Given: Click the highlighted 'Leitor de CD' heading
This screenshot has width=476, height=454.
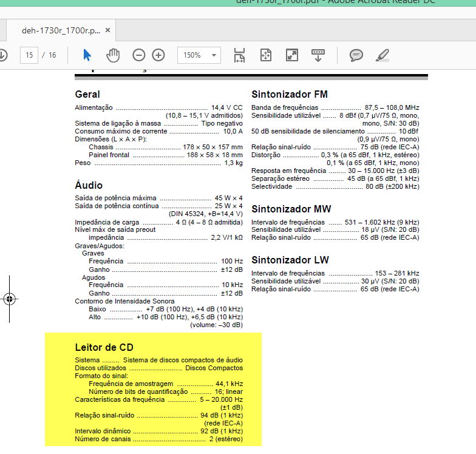Looking at the screenshot, I should (104, 347).
